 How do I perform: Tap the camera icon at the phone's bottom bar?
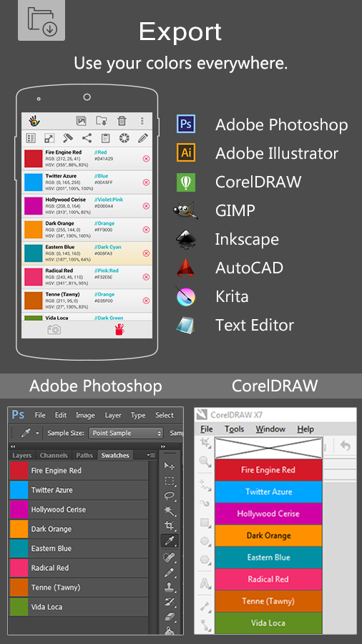pos(54,329)
